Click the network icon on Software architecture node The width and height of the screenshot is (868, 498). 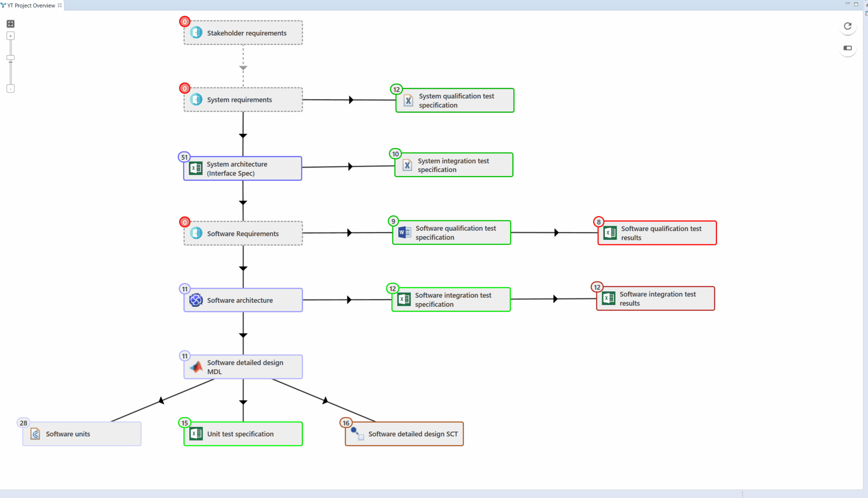pyautogui.click(x=196, y=300)
